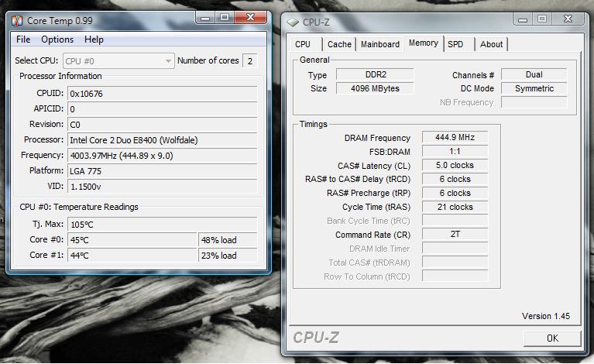The width and height of the screenshot is (594, 364).
Task: Click the Version 1.45 text in CPU-Z
Action: point(545,316)
